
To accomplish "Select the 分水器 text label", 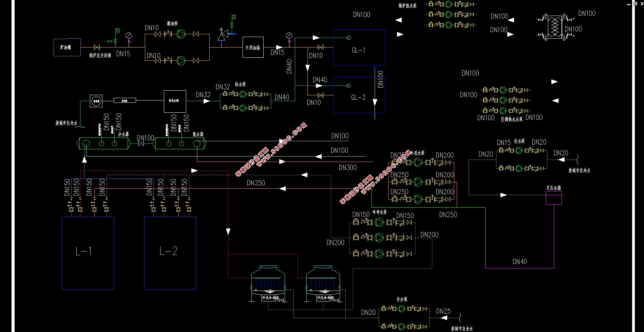I will 124,134.
